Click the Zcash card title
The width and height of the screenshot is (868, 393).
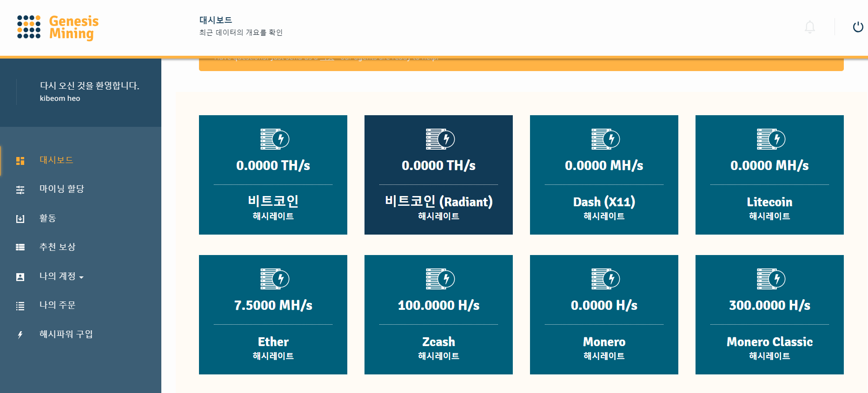click(438, 342)
